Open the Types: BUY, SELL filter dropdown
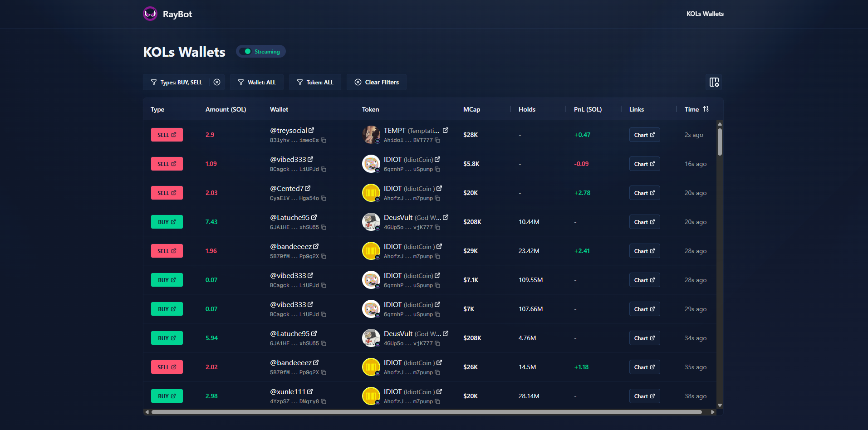The image size is (868, 430). 177,82
